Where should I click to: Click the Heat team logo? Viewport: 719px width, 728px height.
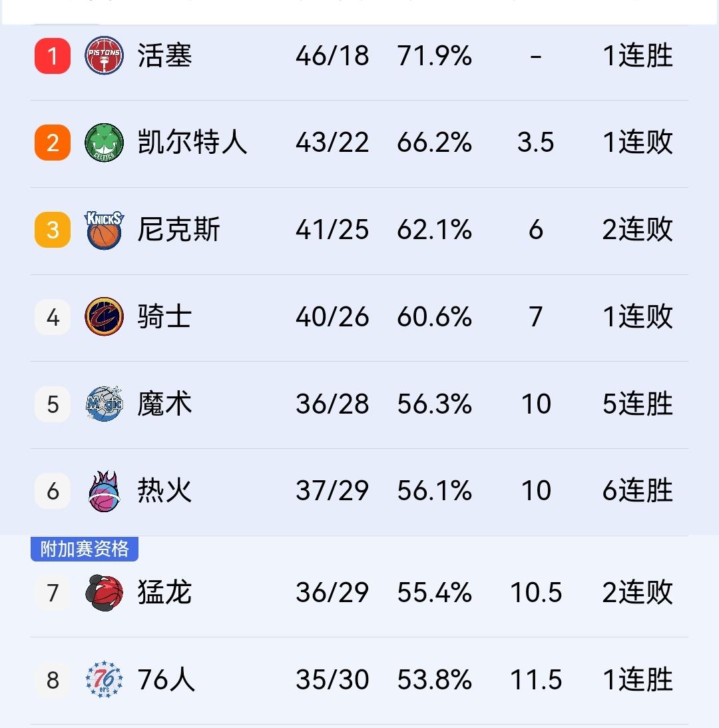104,491
